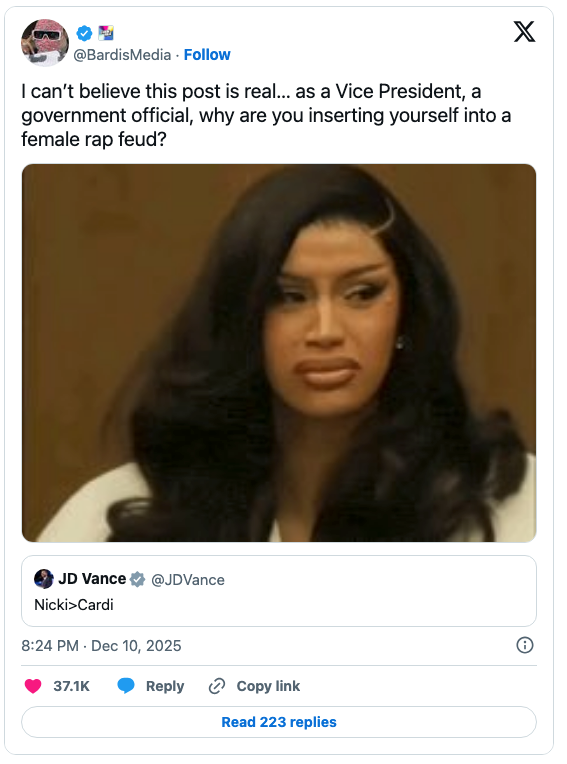Click JD Vance's gray verified badge
The width and height of the screenshot is (567, 764).
(x=138, y=579)
